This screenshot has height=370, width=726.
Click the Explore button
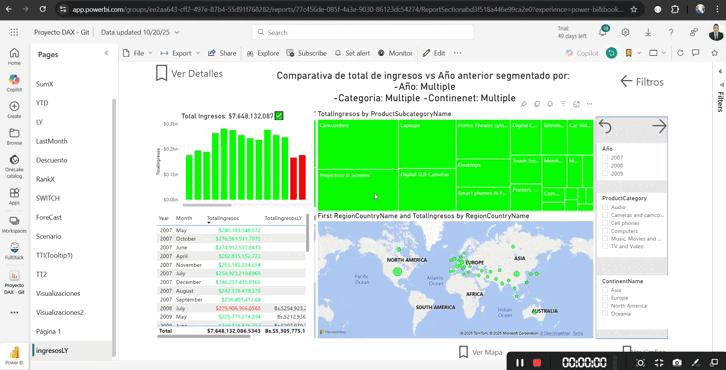point(263,53)
